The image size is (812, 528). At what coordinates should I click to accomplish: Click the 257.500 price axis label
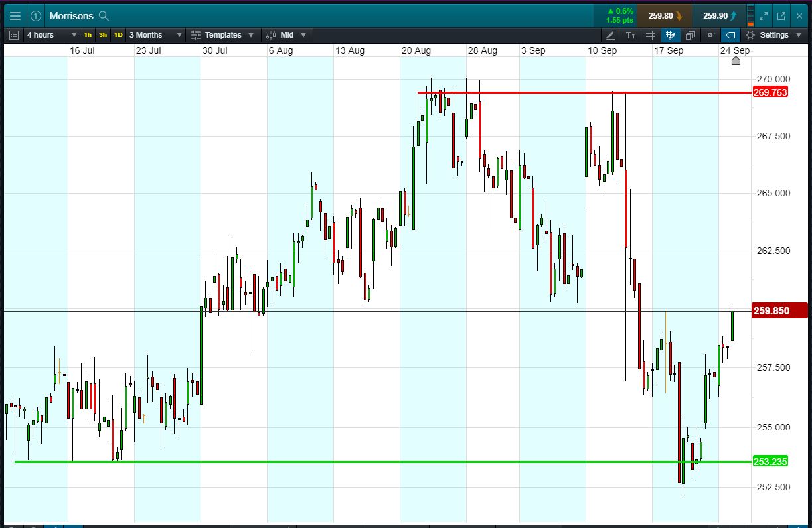tap(773, 367)
